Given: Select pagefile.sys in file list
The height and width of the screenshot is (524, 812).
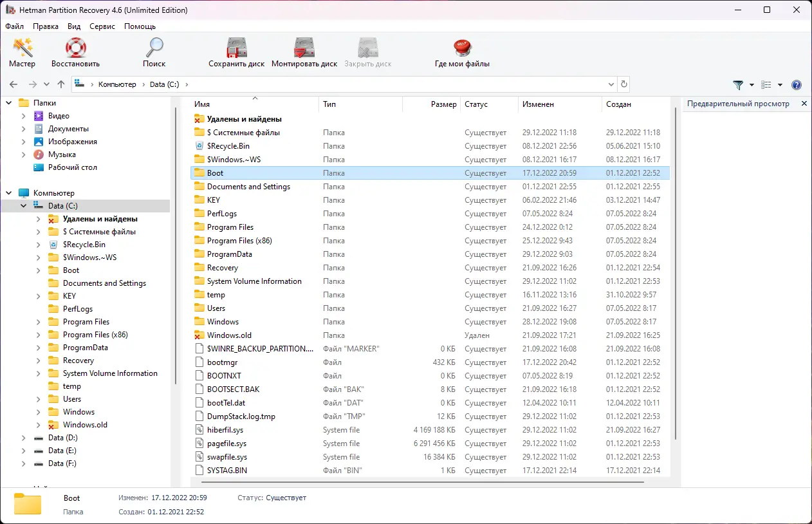Looking at the screenshot, I should click(x=430, y=444).
